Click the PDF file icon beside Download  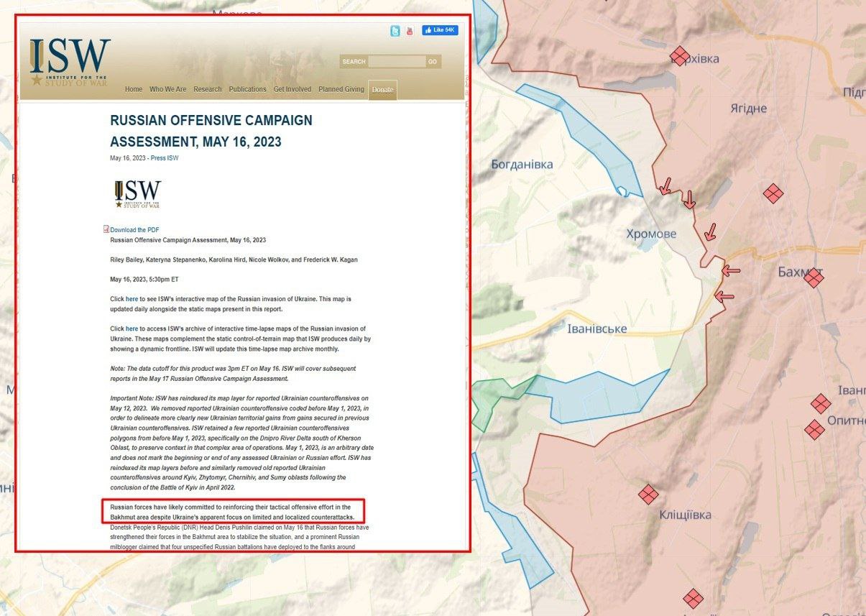(x=106, y=229)
